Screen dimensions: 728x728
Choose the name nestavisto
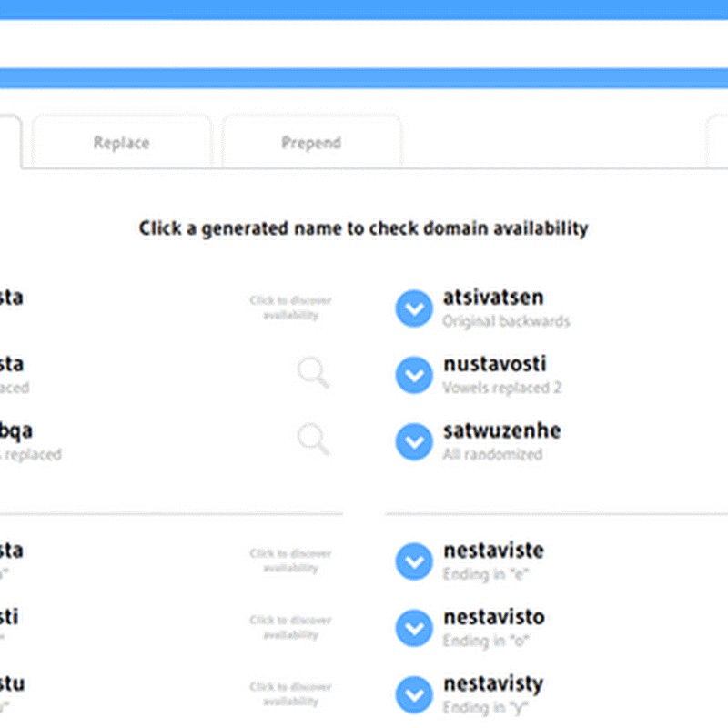click(493, 617)
